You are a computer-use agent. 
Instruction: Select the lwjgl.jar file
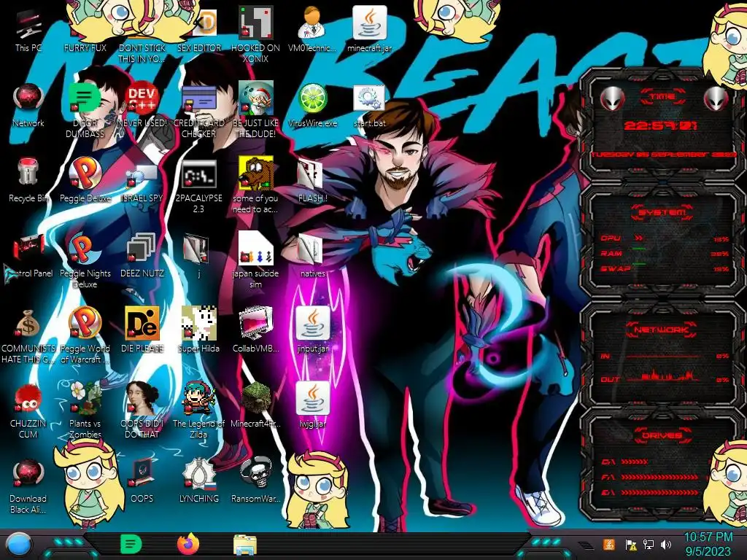[312, 405]
